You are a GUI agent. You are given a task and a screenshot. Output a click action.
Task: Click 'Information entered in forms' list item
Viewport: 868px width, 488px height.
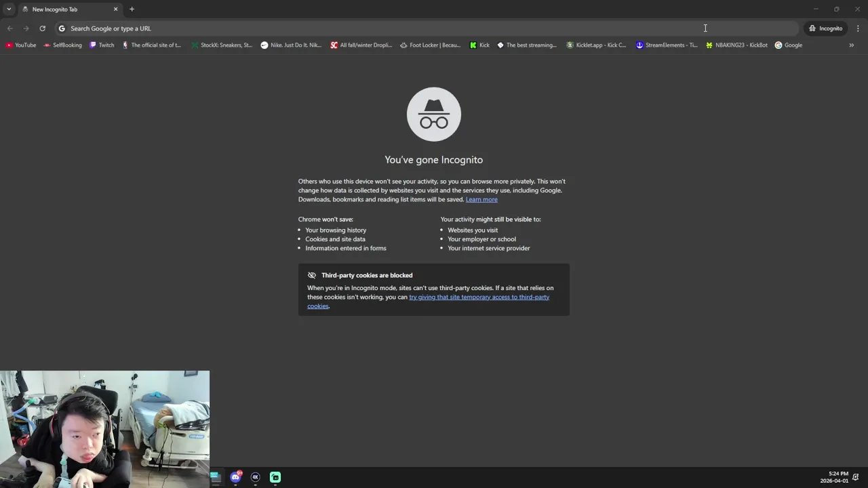346,248
